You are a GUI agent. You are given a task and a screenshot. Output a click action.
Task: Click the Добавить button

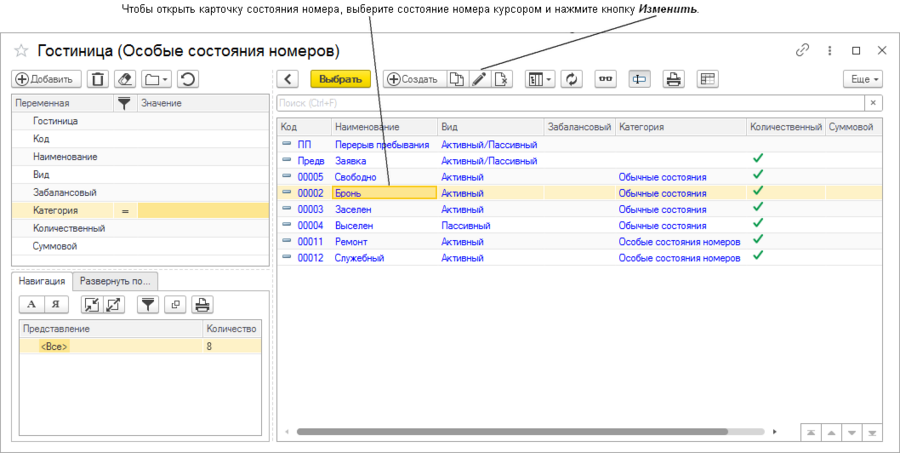point(46,79)
